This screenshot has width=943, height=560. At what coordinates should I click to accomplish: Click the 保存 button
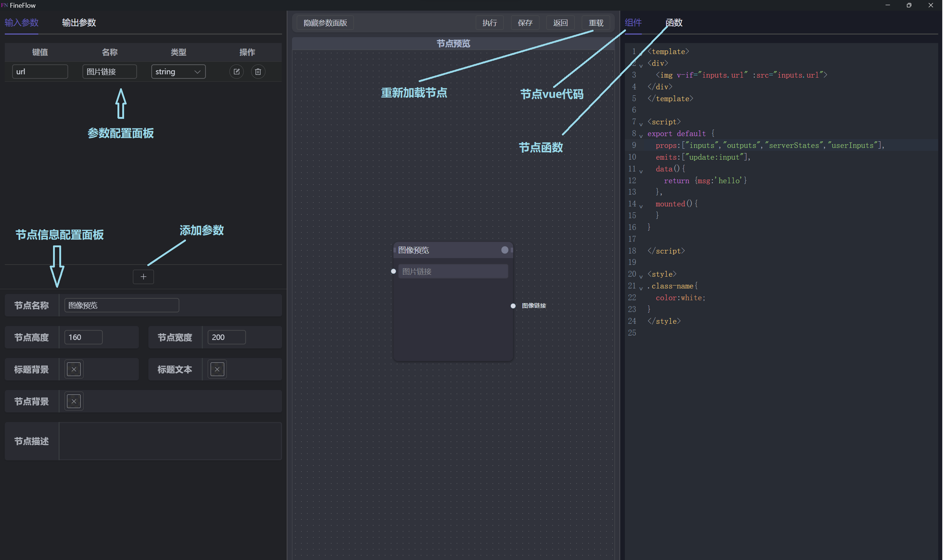[x=525, y=23]
